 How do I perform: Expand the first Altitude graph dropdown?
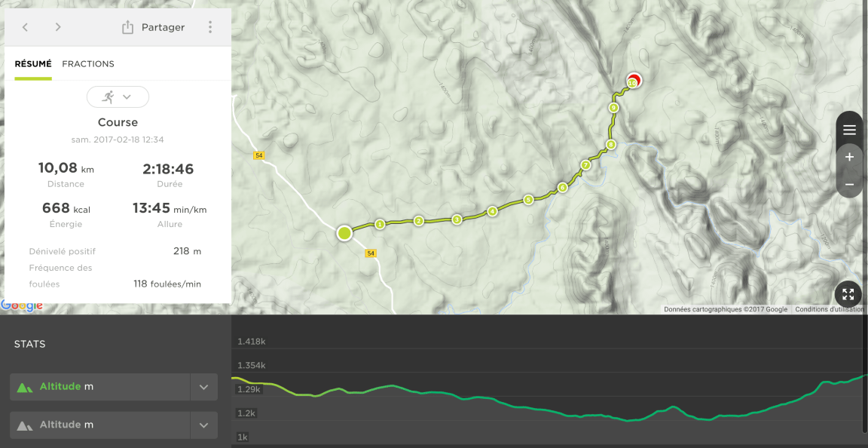pos(203,387)
